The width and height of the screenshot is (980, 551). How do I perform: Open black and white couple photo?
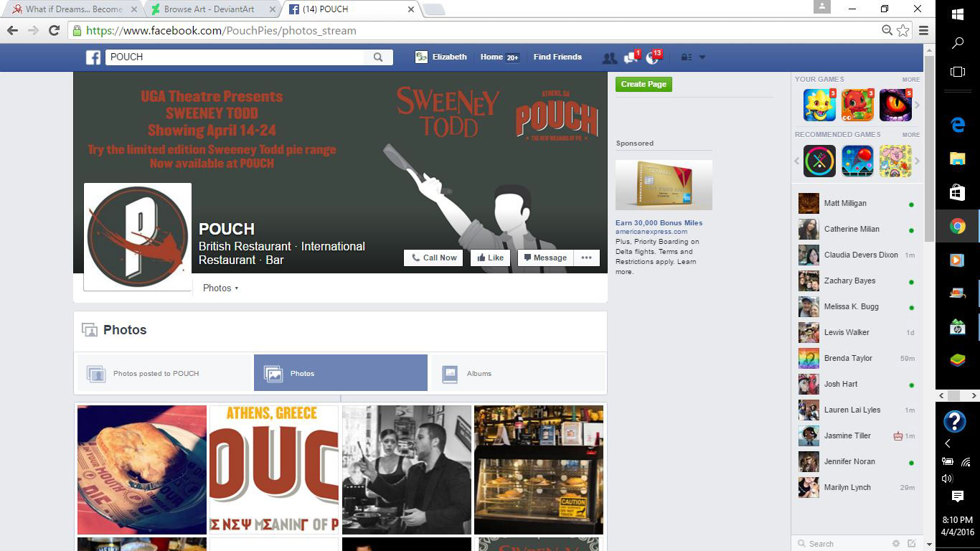(407, 470)
